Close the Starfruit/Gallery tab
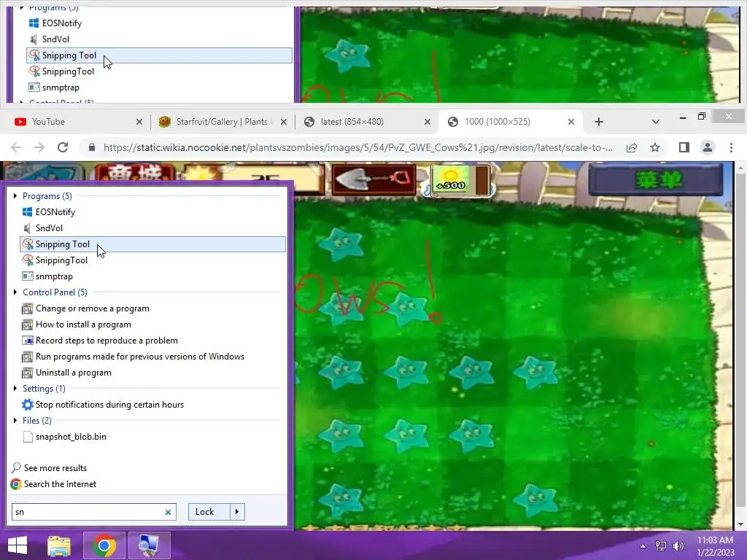747x560 pixels. (x=284, y=122)
